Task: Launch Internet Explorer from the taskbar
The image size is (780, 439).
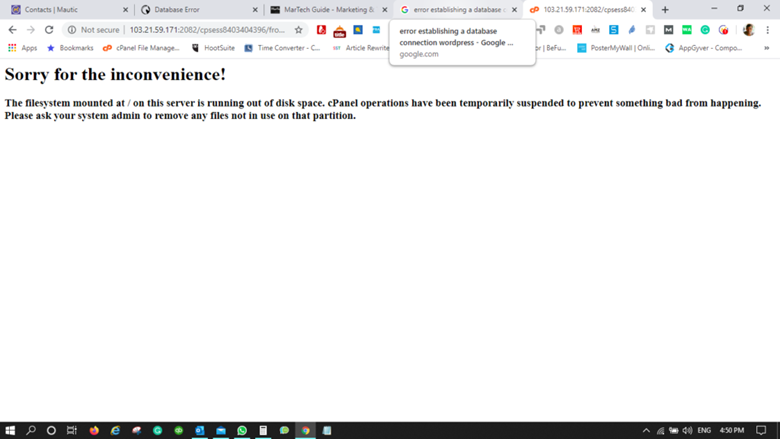Action: point(115,430)
